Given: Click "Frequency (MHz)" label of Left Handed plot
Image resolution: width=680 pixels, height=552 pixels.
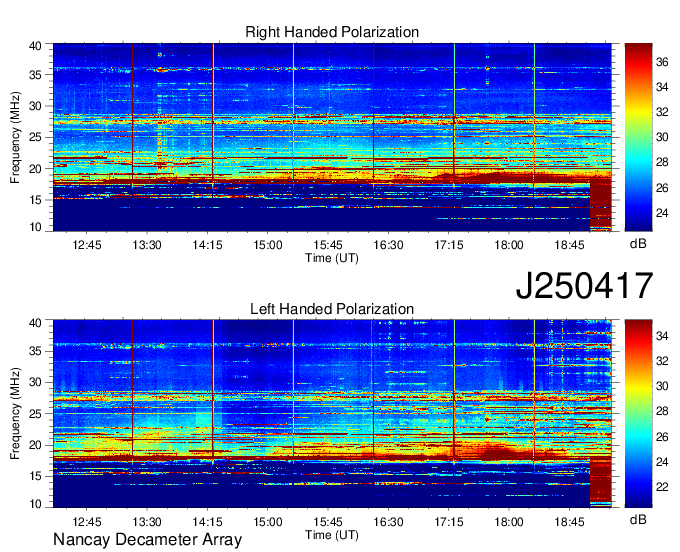Looking at the screenshot, I should tap(15, 414).
